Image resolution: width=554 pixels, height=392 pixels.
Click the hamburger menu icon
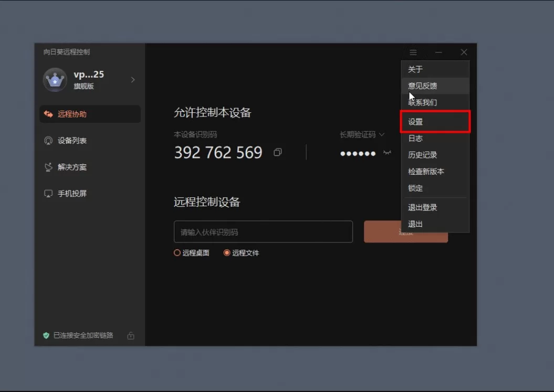[x=413, y=52]
